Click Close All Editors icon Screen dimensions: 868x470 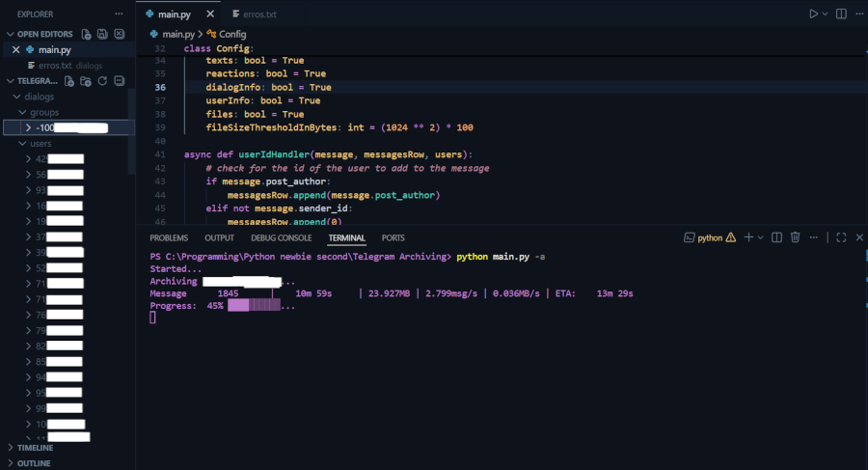point(119,34)
